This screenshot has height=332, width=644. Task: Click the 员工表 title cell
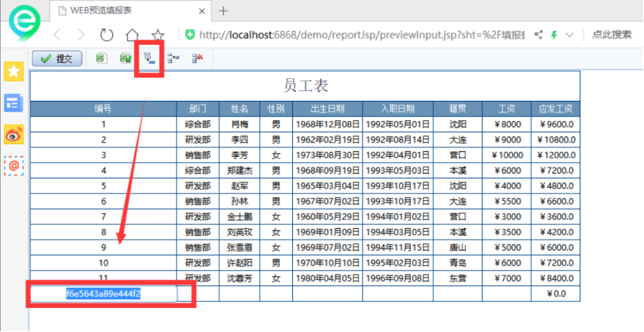[305, 86]
